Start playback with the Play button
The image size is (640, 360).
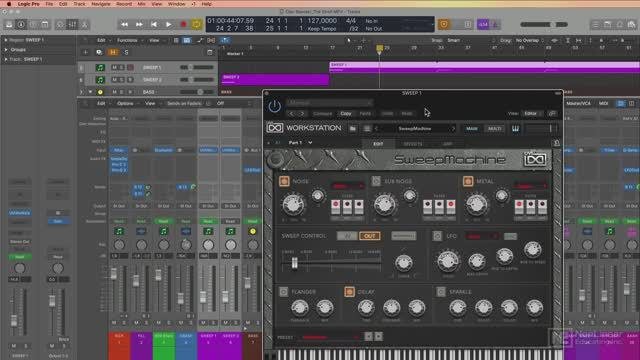coord(168,24)
